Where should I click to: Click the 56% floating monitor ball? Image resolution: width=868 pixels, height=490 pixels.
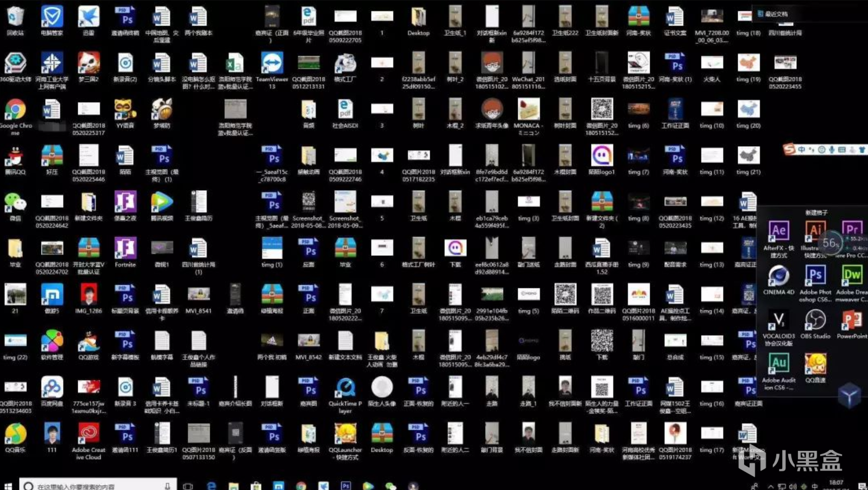pyautogui.click(x=830, y=243)
